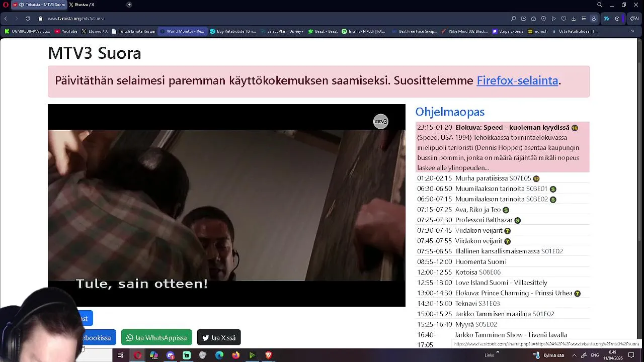Open a new browser tab
Image resolution: width=644 pixels, height=362 pixels.
click(x=129, y=5)
